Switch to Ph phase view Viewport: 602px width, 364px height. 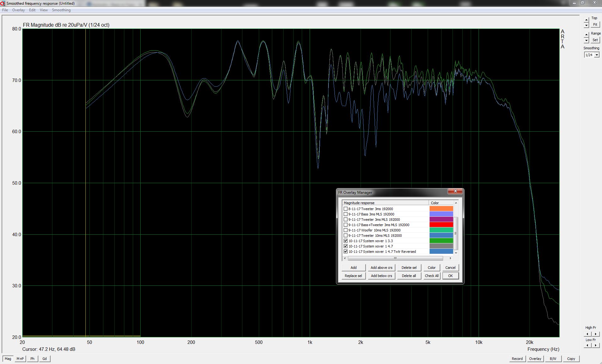pos(32,359)
